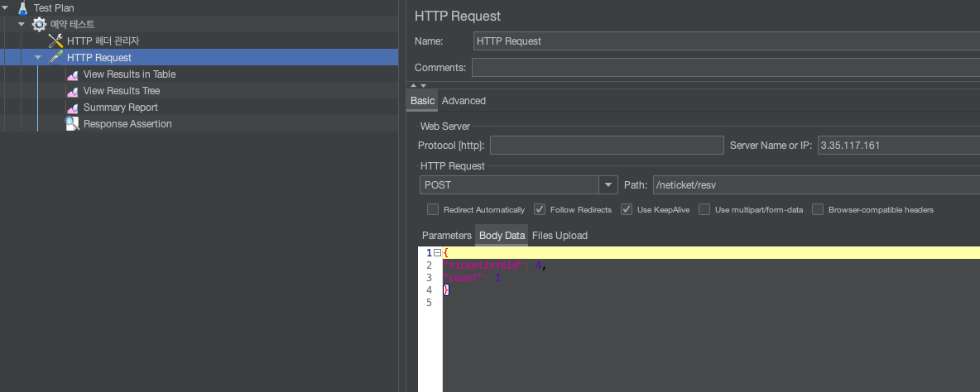
Task: Select the Body Data tab
Action: coord(502,236)
